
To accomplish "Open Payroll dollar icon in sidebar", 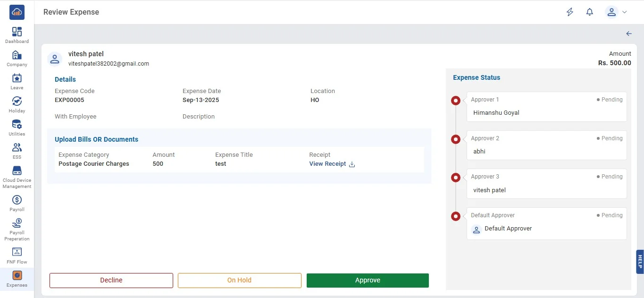I will point(17,200).
